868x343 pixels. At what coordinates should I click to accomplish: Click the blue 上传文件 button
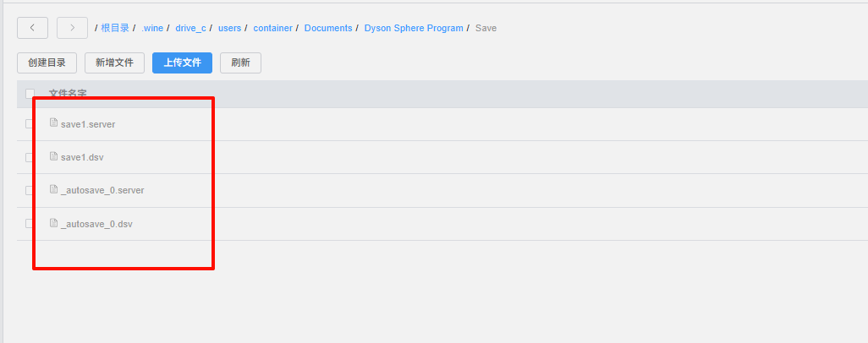coord(182,63)
